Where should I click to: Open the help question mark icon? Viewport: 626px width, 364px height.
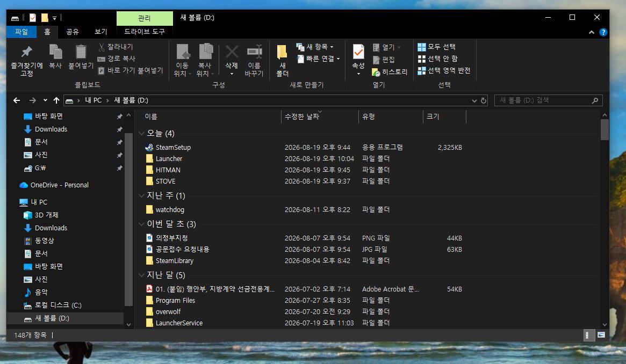click(603, 32)
